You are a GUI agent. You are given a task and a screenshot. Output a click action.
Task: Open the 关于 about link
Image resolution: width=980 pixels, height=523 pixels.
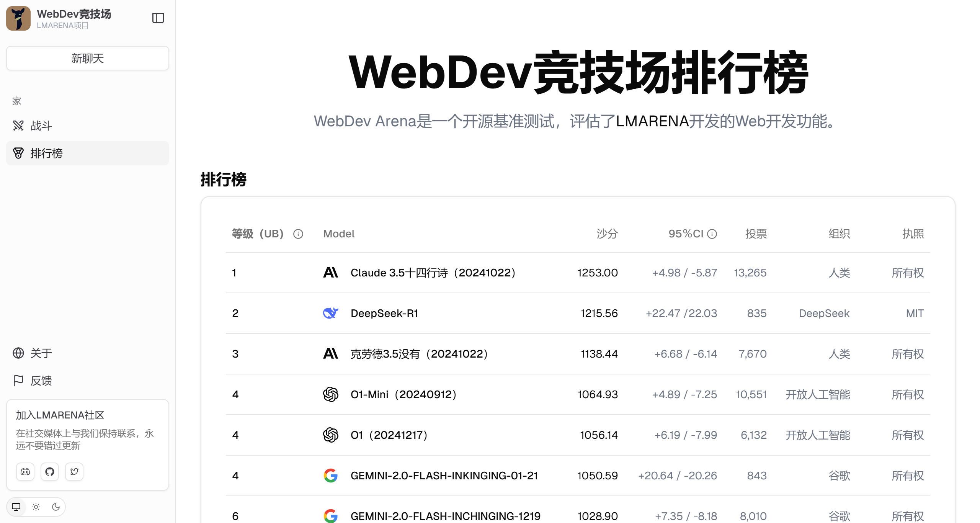[41, 353]
